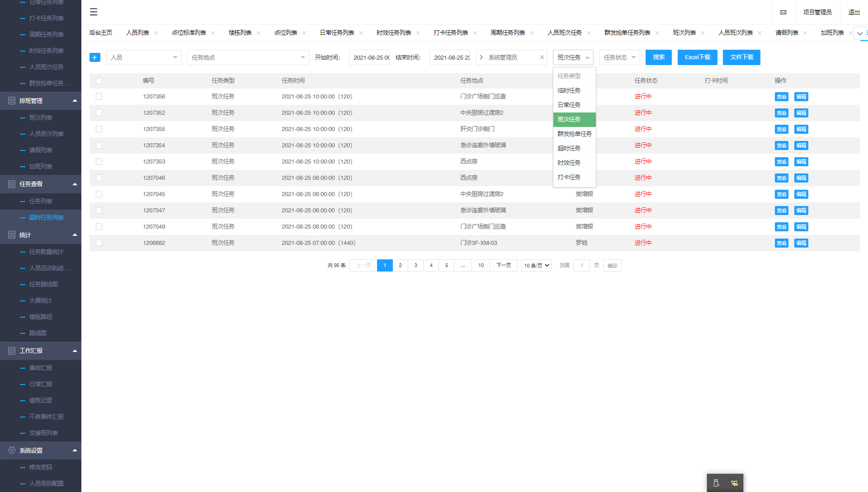868x492 pixels.
Task: Select 临时任务 from the task type list
Action: point(575,91)
